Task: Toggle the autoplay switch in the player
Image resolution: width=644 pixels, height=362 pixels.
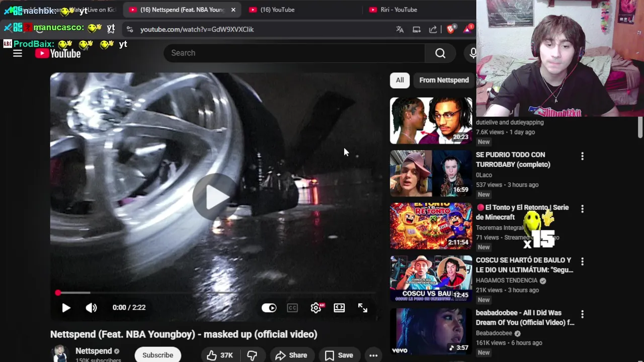Action: [x=269, y=308]
